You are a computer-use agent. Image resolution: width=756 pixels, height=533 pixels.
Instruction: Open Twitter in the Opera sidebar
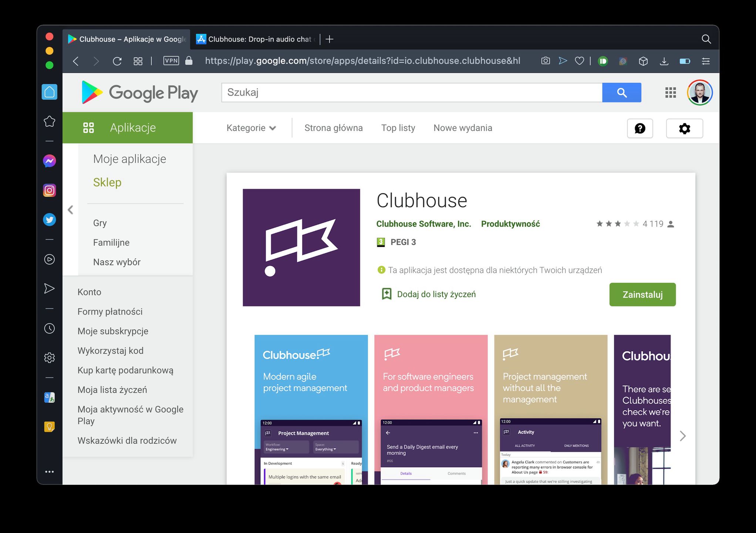click(x=50, y=219)
